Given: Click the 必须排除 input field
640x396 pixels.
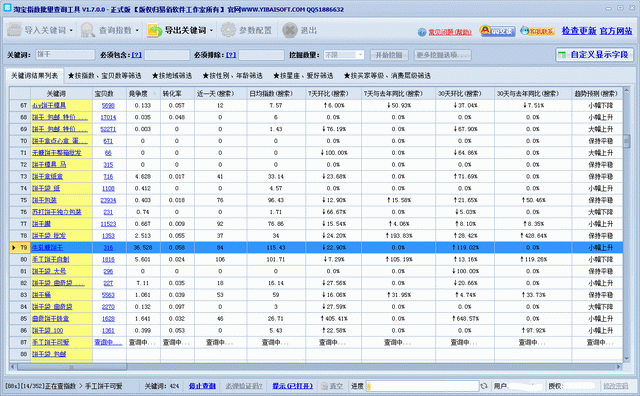Looking at the screenshot, I should [261, 55].
